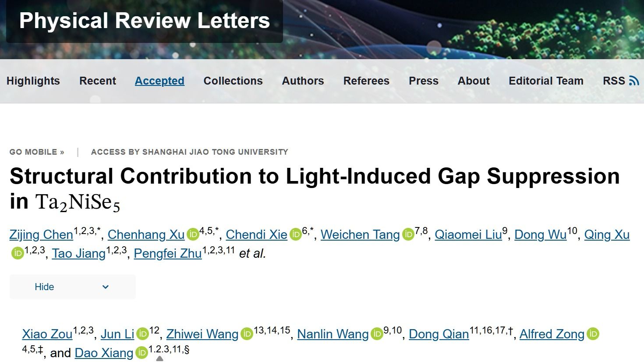Screen dimensions: 644x362
Task: Click the chevron arrow beside Hide
Action: [x=105, y=287]
